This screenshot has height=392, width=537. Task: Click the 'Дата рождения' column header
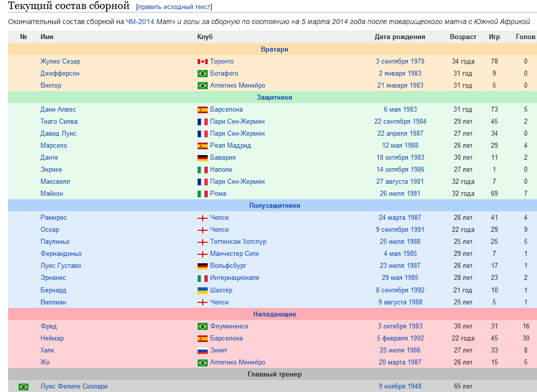(400, 37)
